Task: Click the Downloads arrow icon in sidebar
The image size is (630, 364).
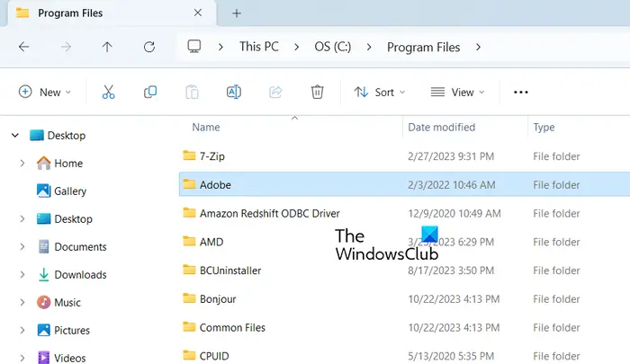Action: 43,274
